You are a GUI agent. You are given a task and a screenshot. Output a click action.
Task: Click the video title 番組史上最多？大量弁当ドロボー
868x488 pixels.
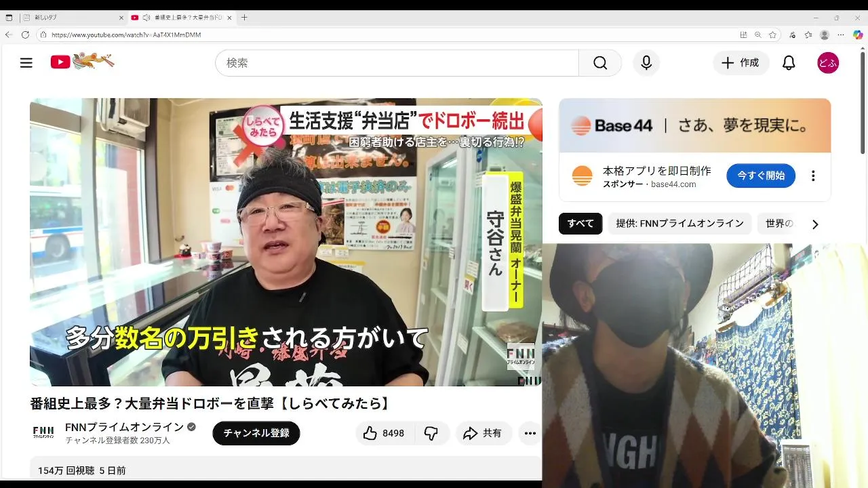tap(211, 403)
